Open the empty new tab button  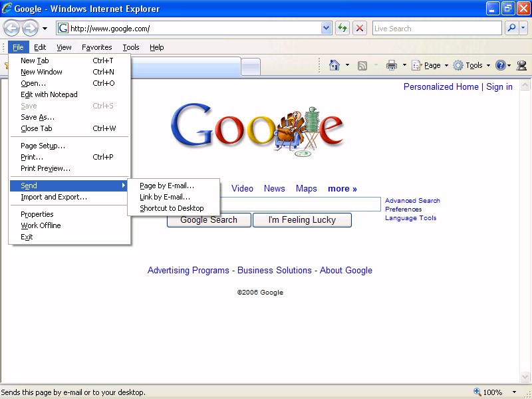[x=251, y=66]
